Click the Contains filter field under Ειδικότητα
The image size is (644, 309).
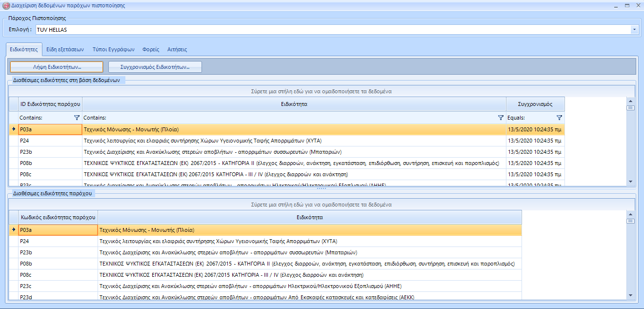click(x=288, y=118)
